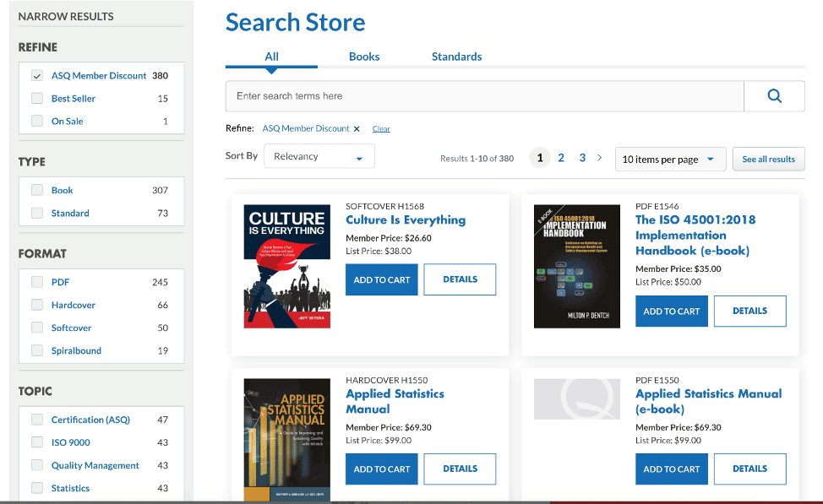Switch to the Standards tab
The image size is (823, 504).
[456, 57]
